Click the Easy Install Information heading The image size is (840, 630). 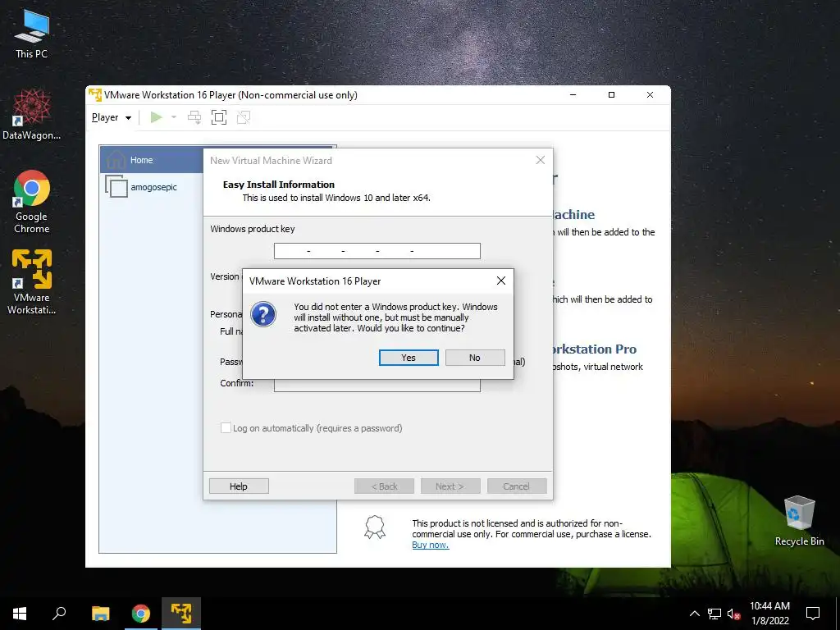point(279,185)
